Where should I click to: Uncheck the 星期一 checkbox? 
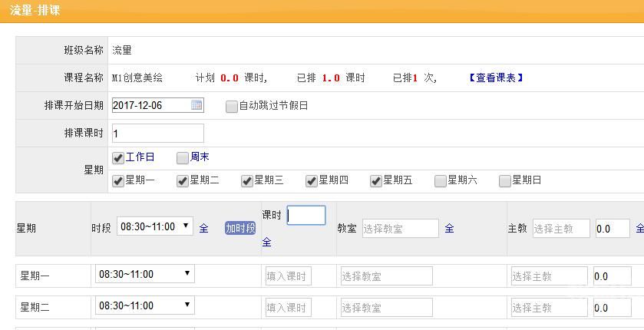tap(118, 181)
